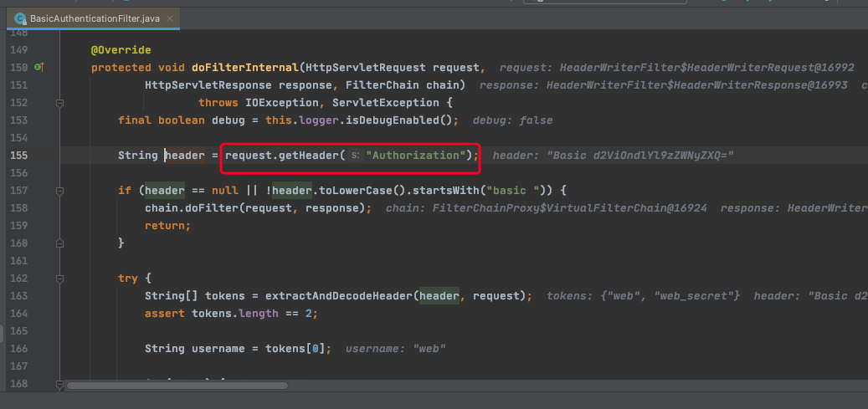
Task: Select the BasicAuthenticationFilter.java editor tab
Action: coord(95,18)
